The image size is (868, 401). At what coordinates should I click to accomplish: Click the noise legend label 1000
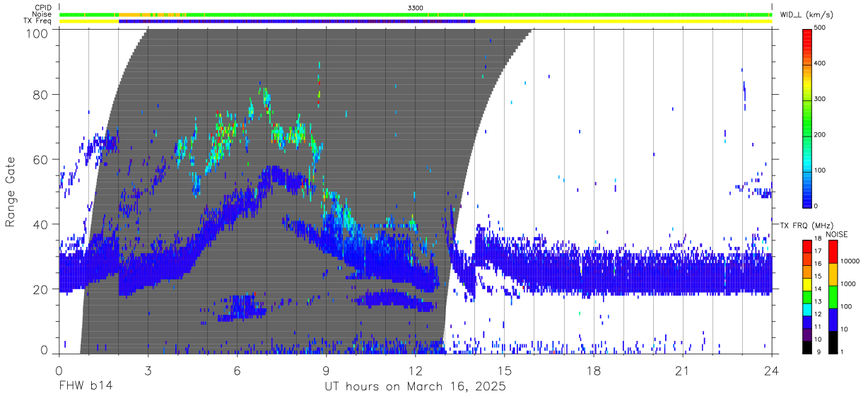(848, 284)
